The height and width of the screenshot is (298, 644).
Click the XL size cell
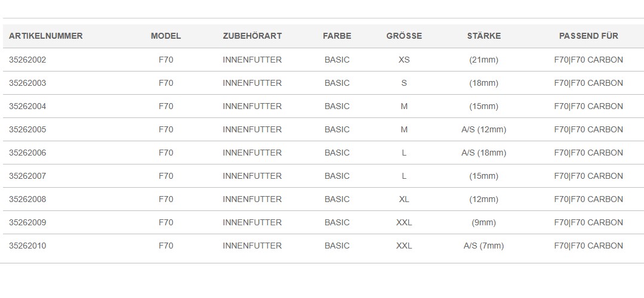(x=404, y=199)
